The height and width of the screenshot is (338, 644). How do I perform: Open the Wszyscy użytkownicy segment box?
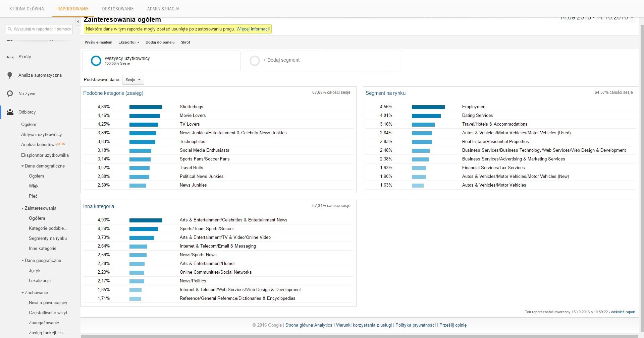tap(161, 61)
